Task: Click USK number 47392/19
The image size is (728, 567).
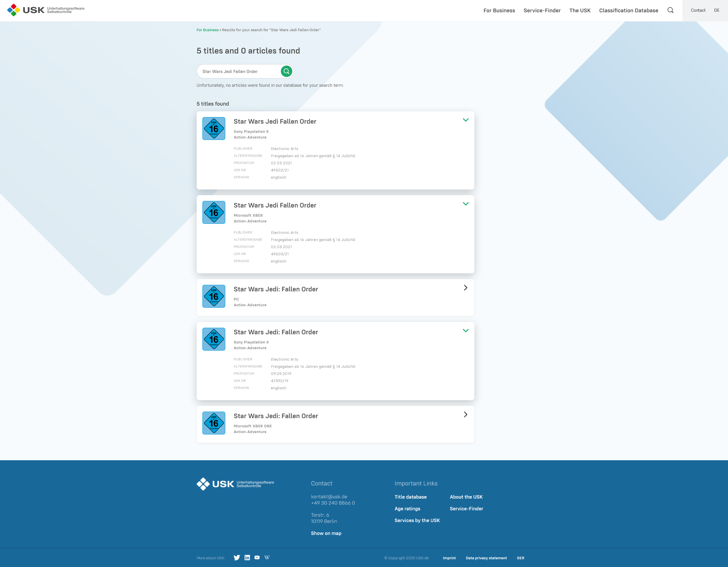Action: pos(279,381)
